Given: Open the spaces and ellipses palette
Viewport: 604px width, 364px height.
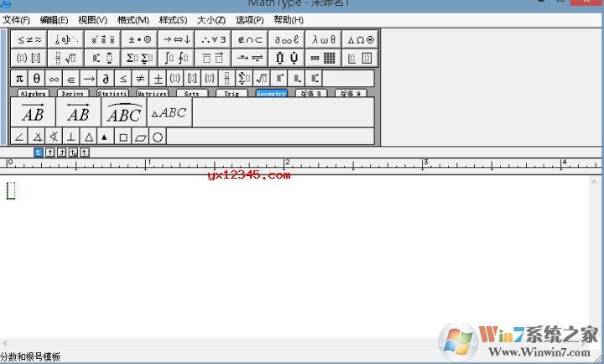Looking at the screenshot, I should [x=66, y=39].
